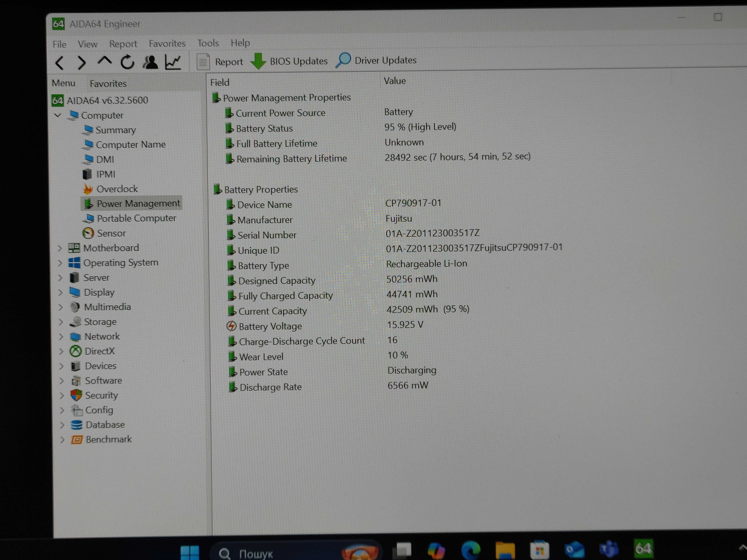
Task: Click the Battery Voltage lightning icon
Action: coord(231,326)
